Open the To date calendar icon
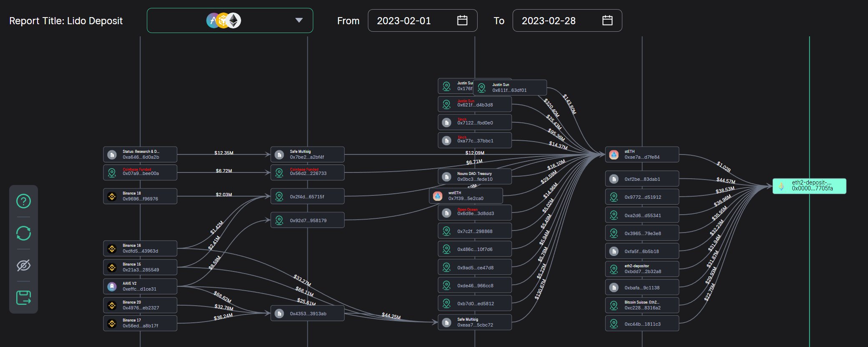The height and width of the screenshot is (347, 868). (607, 20)
